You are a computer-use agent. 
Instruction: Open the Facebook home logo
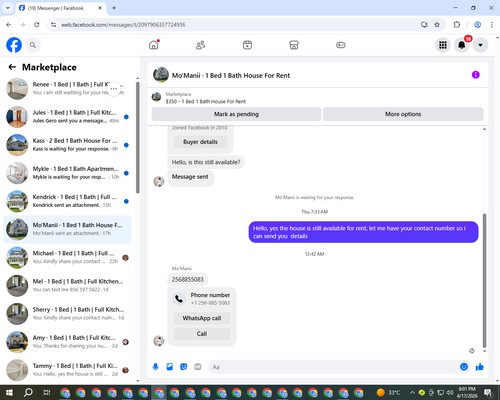tap(14, 45)
